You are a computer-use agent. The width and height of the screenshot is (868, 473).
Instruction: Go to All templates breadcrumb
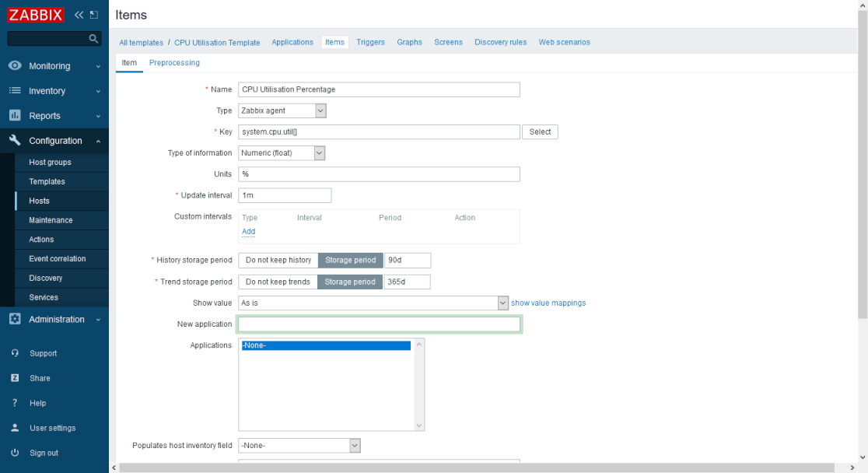141,43
